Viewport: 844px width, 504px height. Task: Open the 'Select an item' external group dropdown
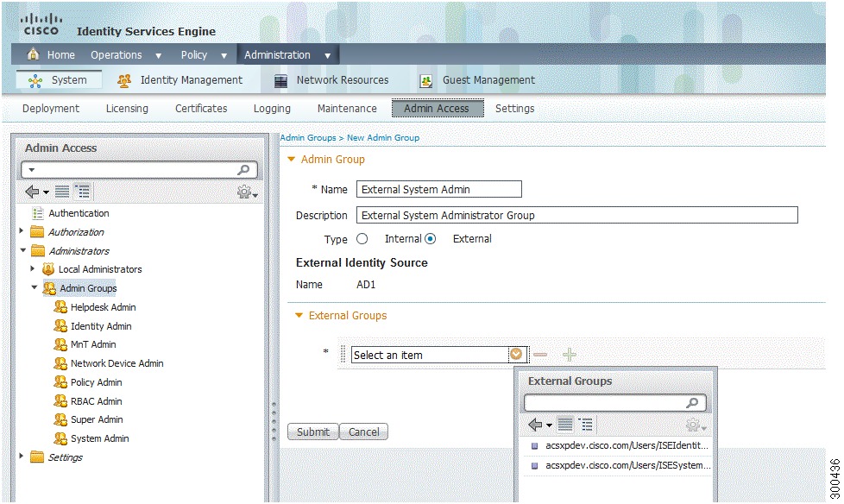(x=516, y=355)
